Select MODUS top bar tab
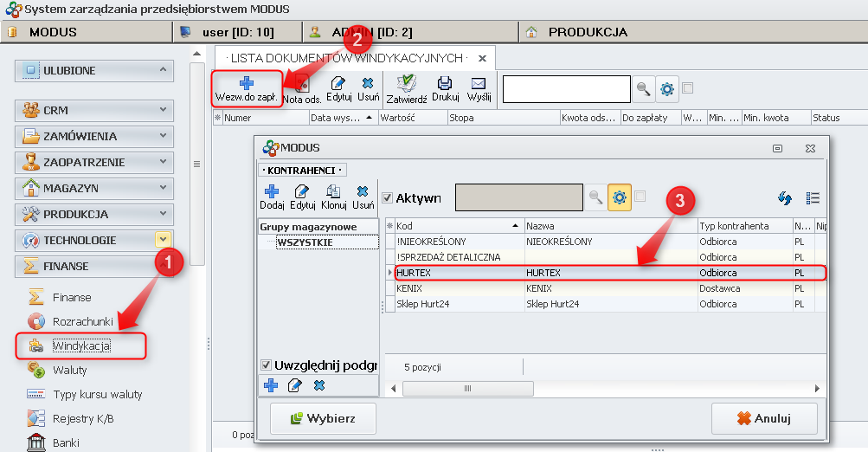The image size is (868, 452). point(87,32)
